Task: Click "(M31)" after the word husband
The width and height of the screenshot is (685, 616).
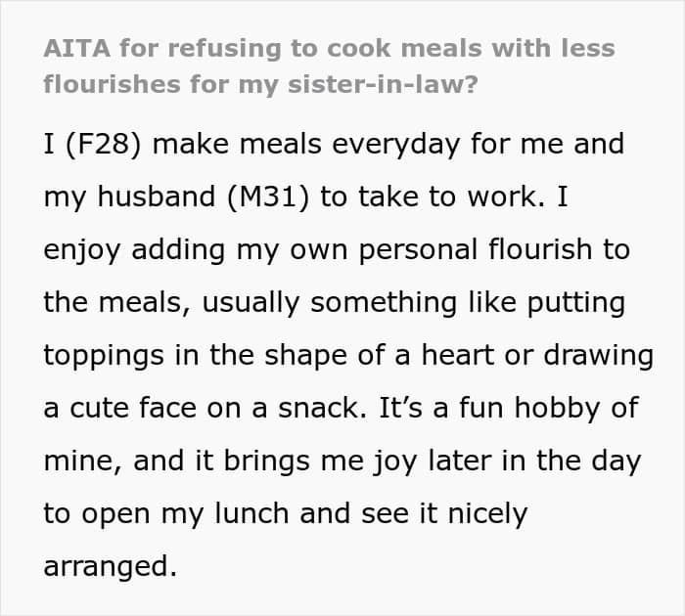Action: pos(268,197)
